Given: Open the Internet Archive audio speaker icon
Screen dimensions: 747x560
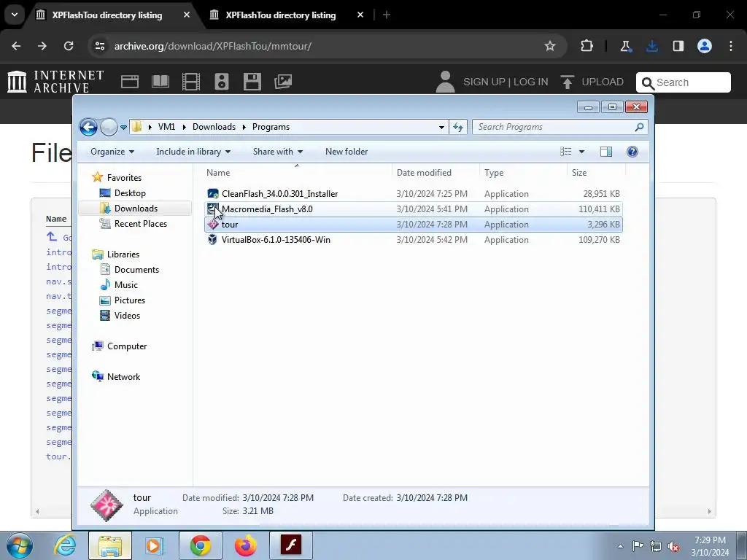Looking at the screenshot, I should coord(222,82).
